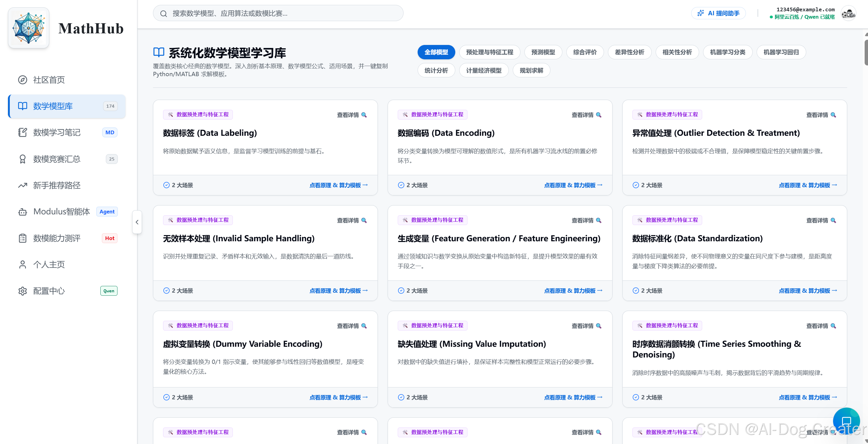Go to Modulus智能体 in sidebar

[67, 212]
